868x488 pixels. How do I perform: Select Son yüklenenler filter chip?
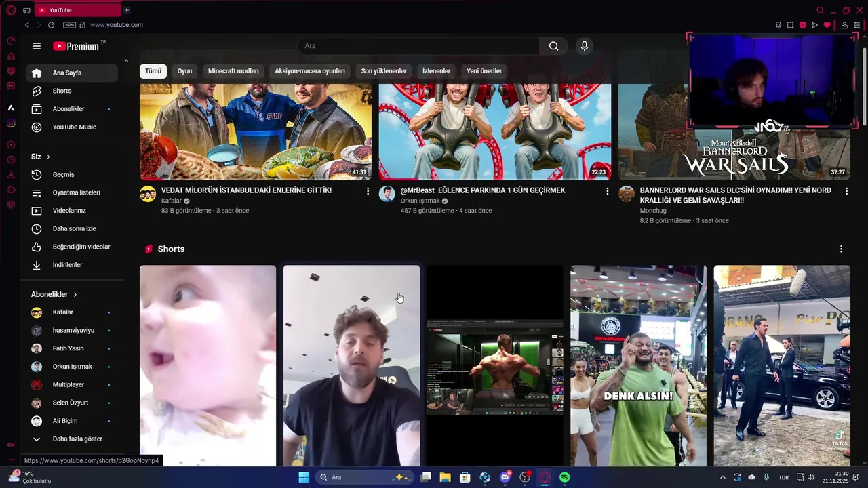point(384,71)
